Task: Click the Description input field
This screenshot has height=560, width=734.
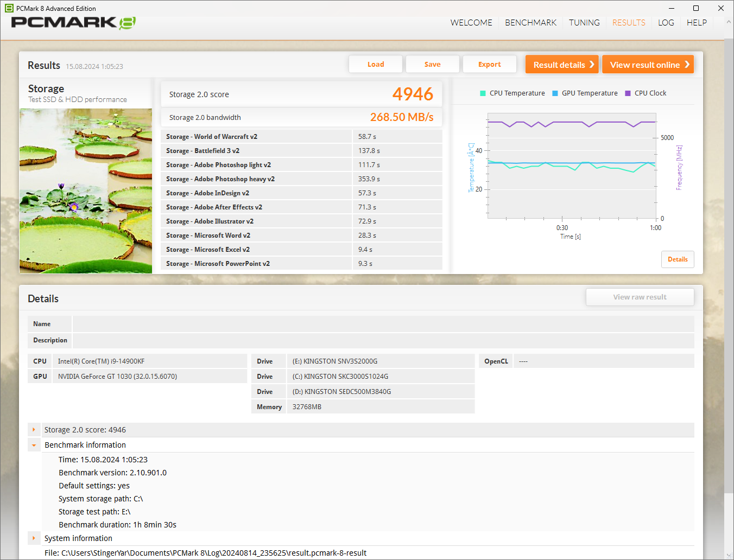Action: 383,340
